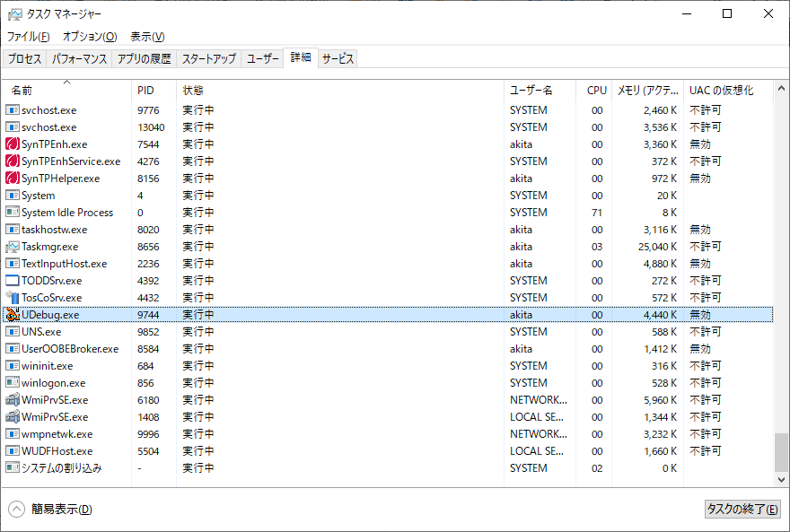This screenshot has height=532, width=790.
Task: Switch to the パフォーマンス tab
Action: pyautogui.click(x=79, y=59)
